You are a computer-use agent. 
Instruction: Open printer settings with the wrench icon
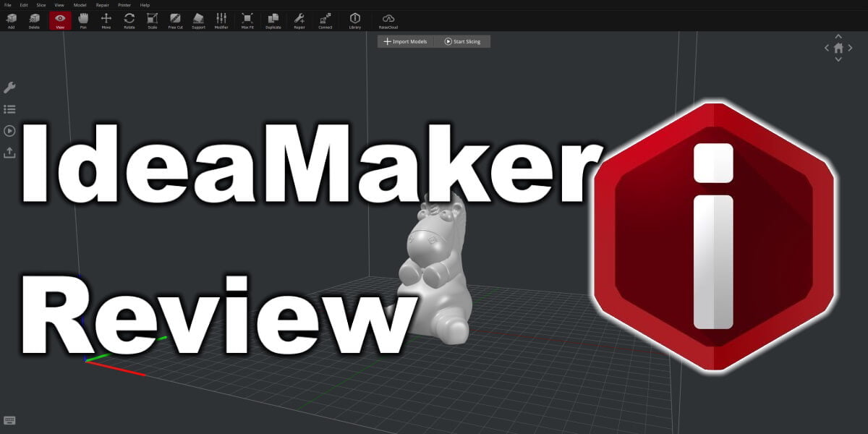point(10,88)
